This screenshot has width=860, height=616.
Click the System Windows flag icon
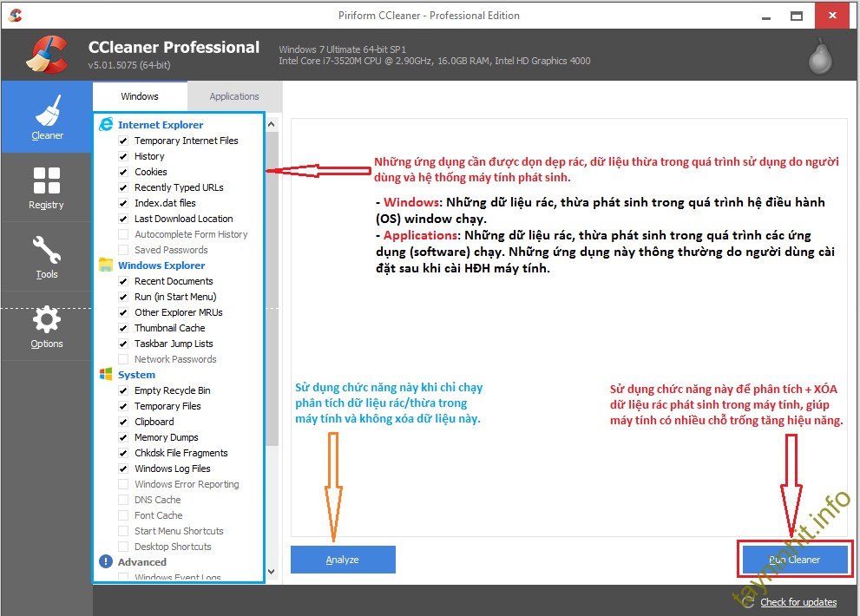[106, 374]
